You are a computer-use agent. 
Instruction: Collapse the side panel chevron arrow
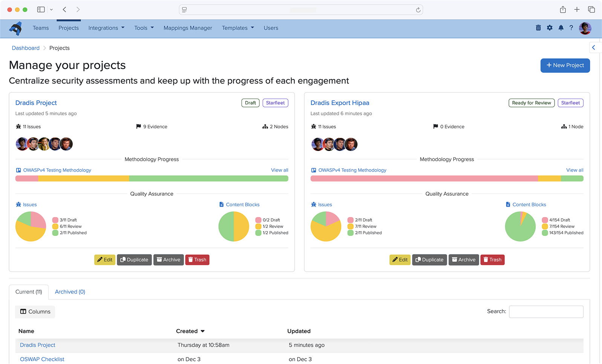[594, 47]
